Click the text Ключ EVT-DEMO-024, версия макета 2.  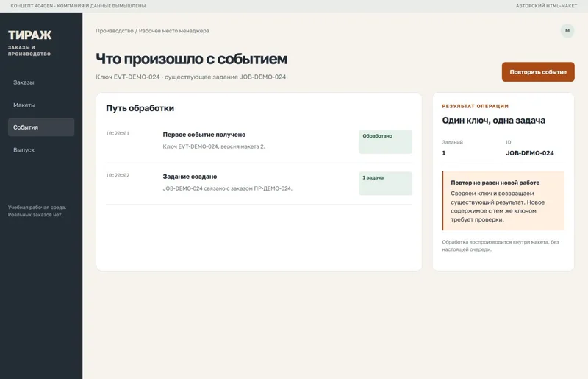(214, 146)
